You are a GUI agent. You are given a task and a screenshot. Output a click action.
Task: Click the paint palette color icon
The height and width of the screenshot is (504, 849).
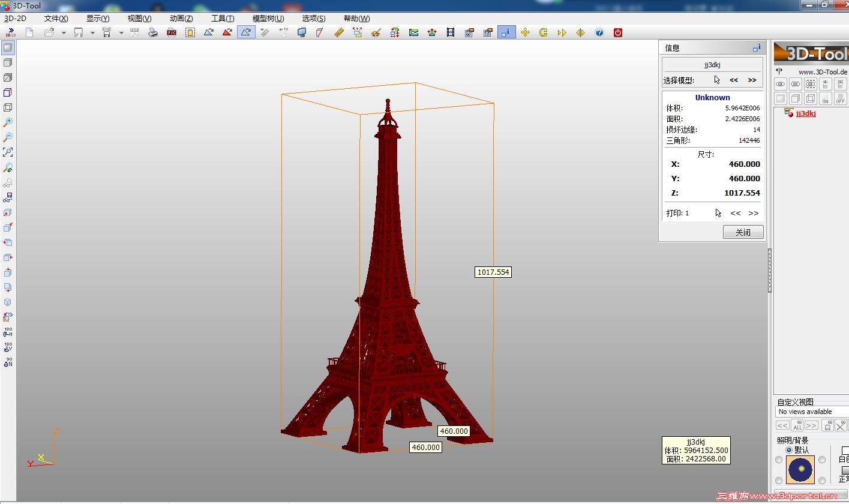(376, 32)
